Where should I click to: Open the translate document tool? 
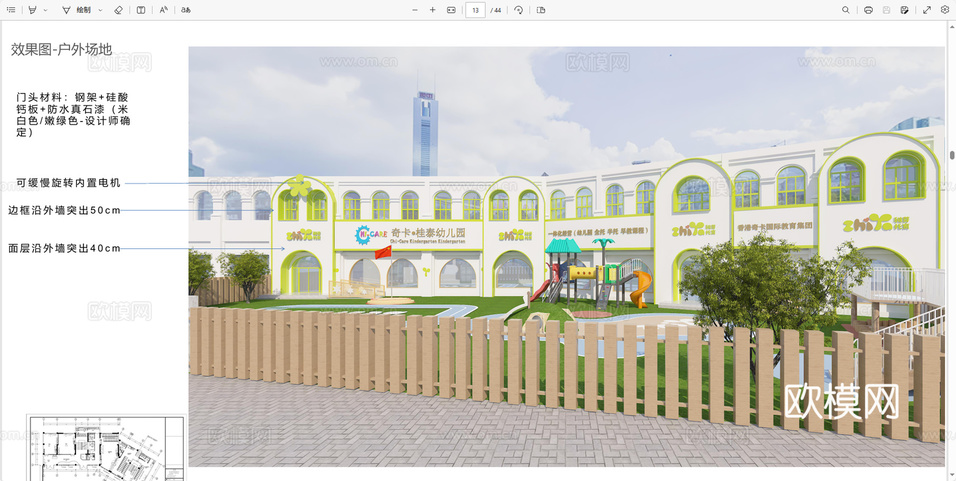186,10
